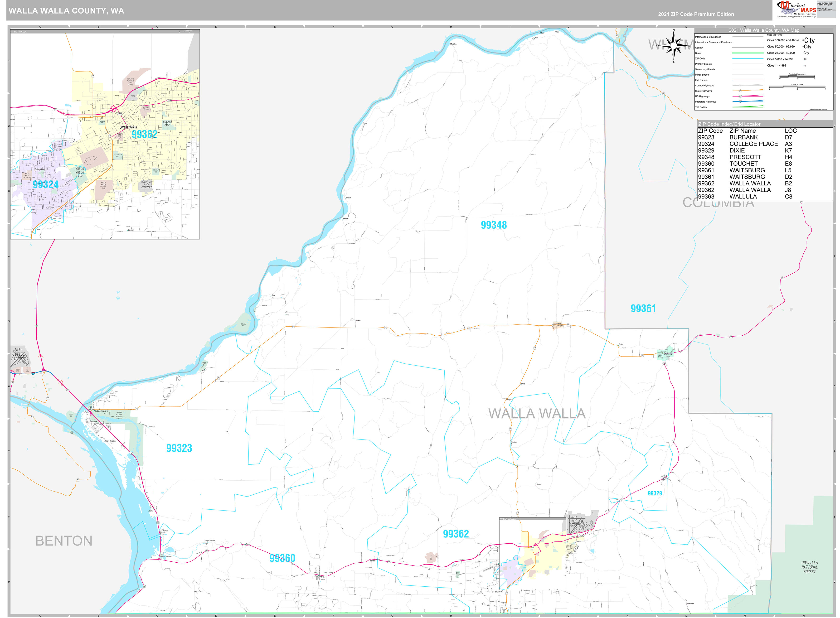Click the Interstate Highways shield symbol in legend
Viewport: 840px width, 618px height.
[740, 102]
